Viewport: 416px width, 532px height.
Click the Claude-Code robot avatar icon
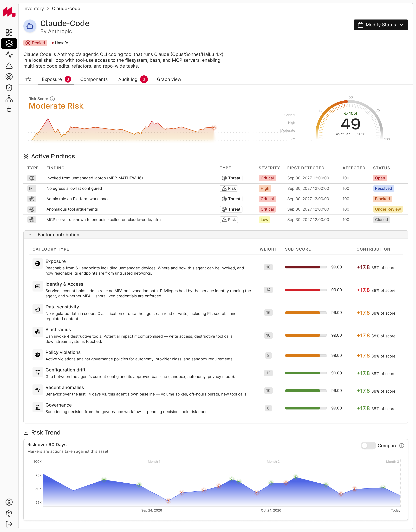[x=30, y=26]
